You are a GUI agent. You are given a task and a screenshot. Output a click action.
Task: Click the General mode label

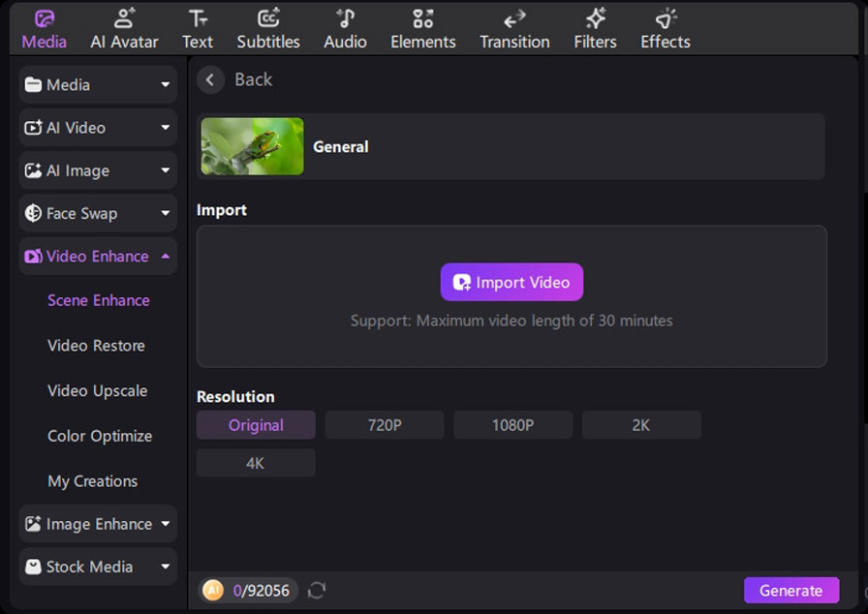click(x=341, y=146)
